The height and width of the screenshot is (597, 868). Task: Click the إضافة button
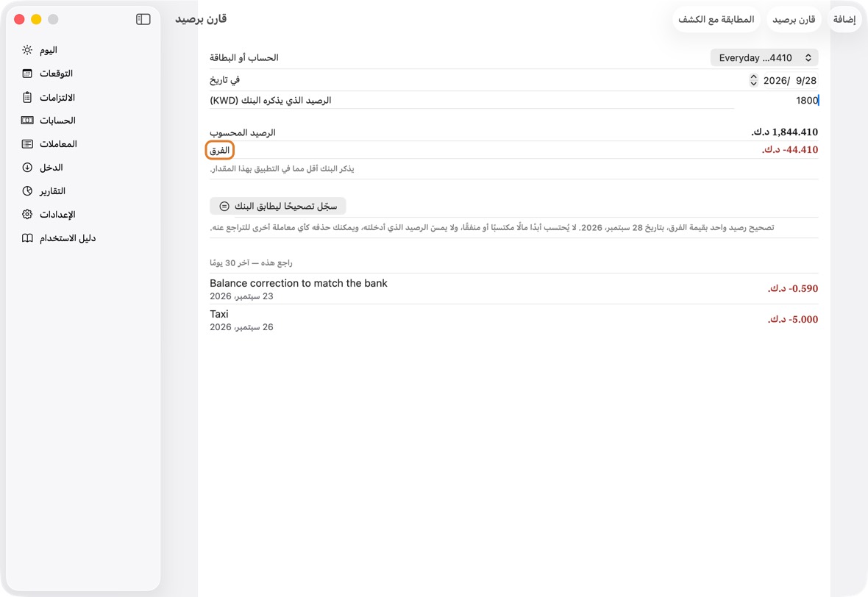[x=844, y=19]
